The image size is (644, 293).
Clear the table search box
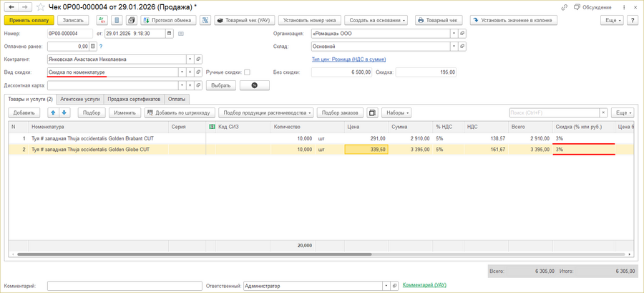coord(603,112)
